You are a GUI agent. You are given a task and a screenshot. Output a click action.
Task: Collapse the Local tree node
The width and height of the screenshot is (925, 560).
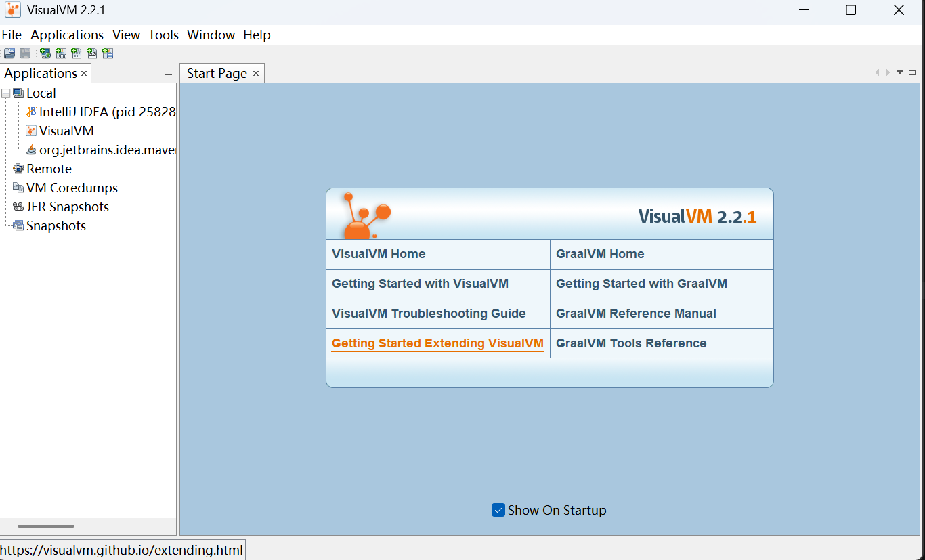(6, 93)
